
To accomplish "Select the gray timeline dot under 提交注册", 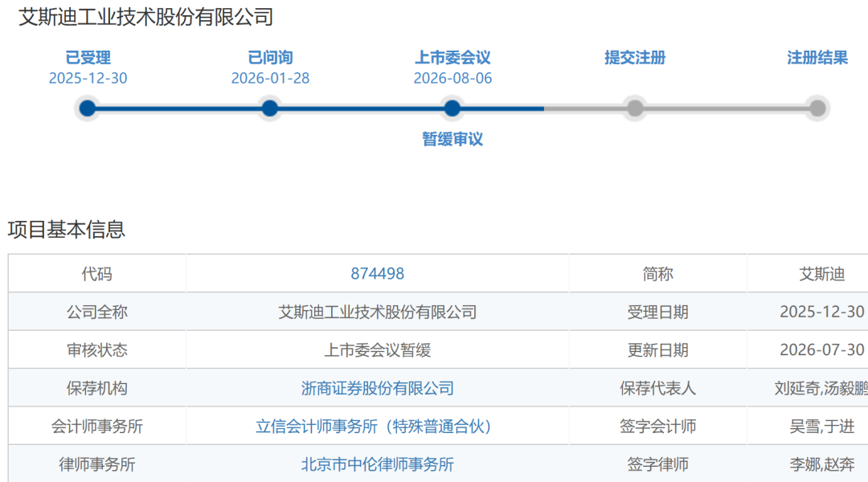I will tap(635, 108).
